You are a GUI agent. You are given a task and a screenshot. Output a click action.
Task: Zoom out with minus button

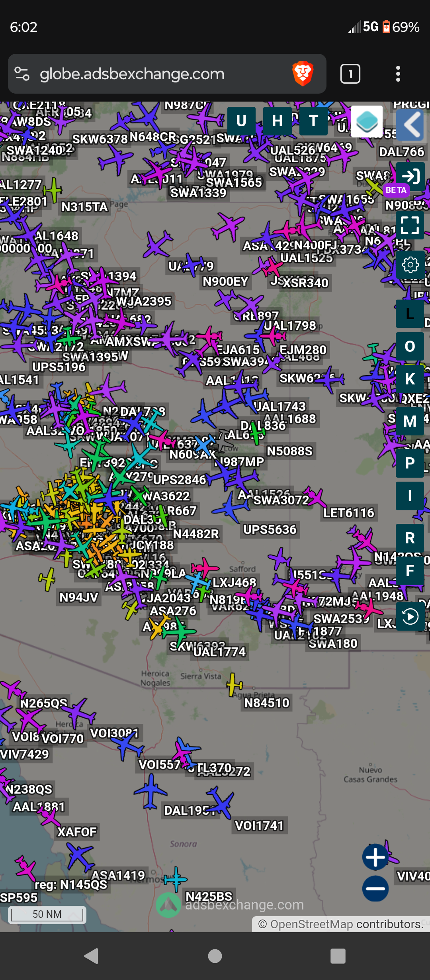375,888
